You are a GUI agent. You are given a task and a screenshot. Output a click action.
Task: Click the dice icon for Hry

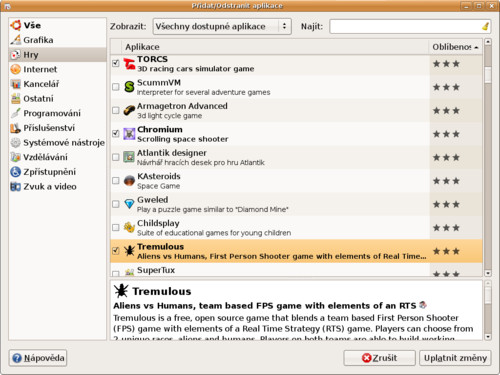click(16, 55)
